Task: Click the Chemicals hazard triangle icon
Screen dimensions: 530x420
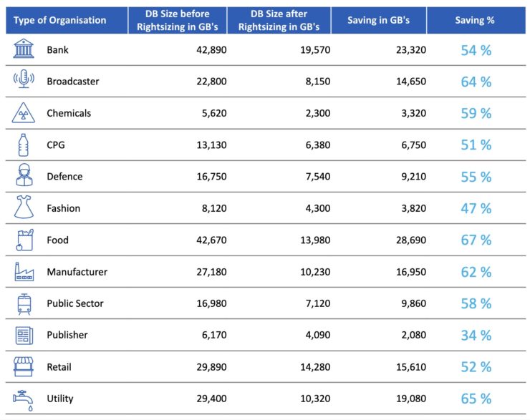Action: tap(24, 113)
